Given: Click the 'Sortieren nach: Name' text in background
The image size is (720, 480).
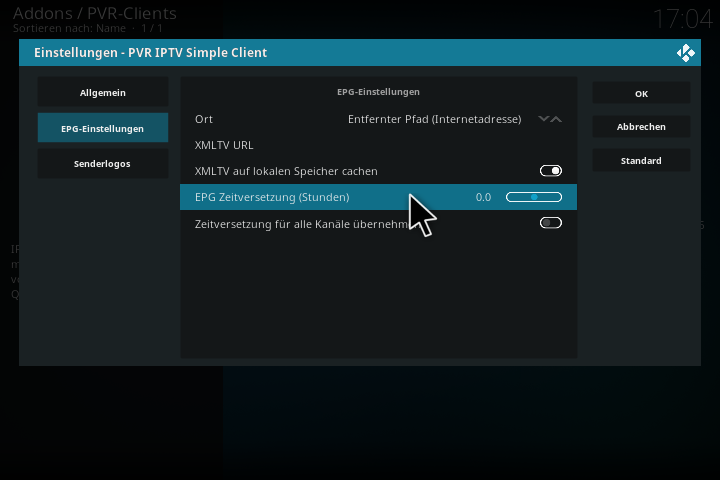Looking at the screenshot, I should coord(69,28).
